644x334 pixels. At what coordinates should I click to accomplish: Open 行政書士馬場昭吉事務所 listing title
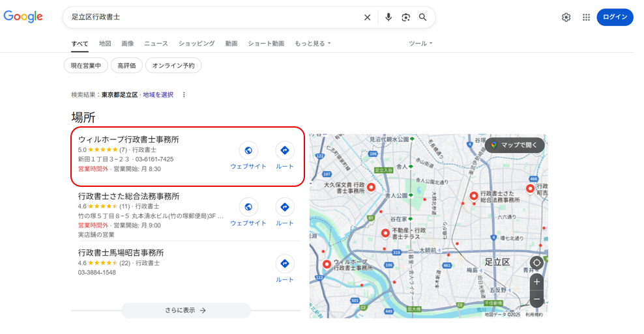pyautogui.click(x=121, y=253)
